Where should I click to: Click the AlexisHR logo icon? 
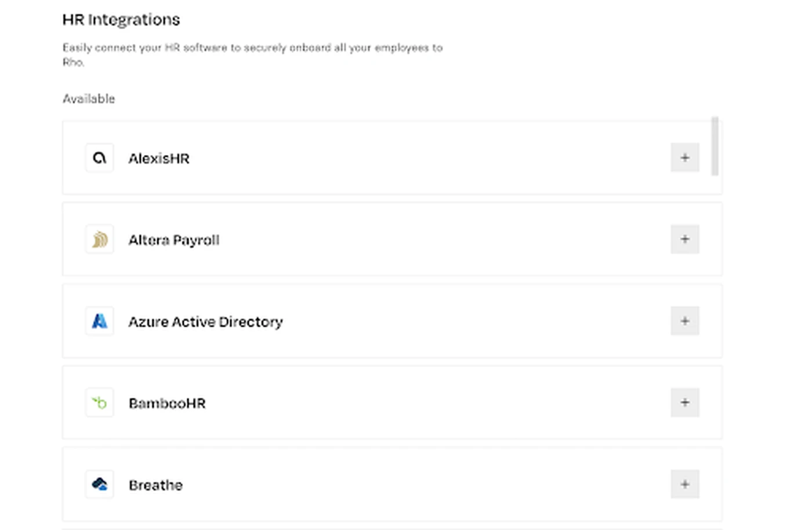pyautogui.click(x=99, y=158)
